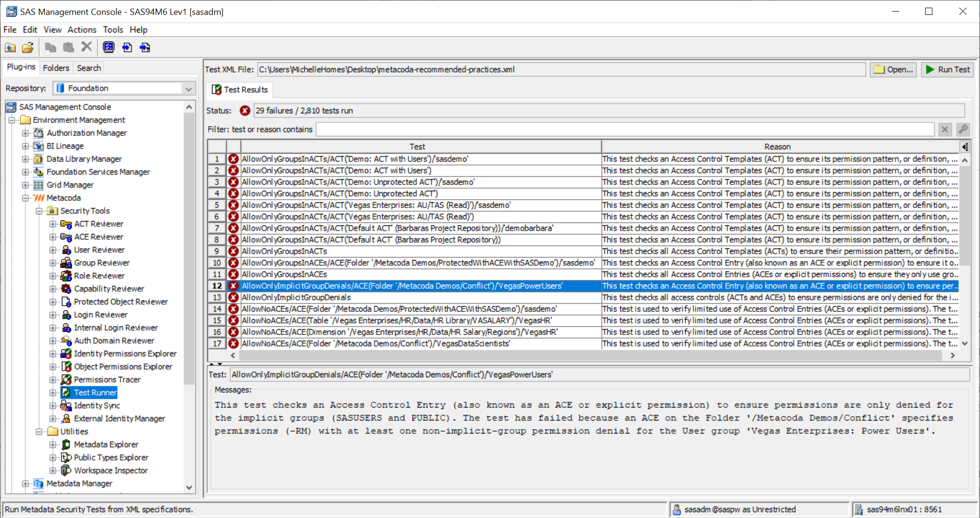Open the File menu
The image size is (980, 518).
[x=10, y=30]
